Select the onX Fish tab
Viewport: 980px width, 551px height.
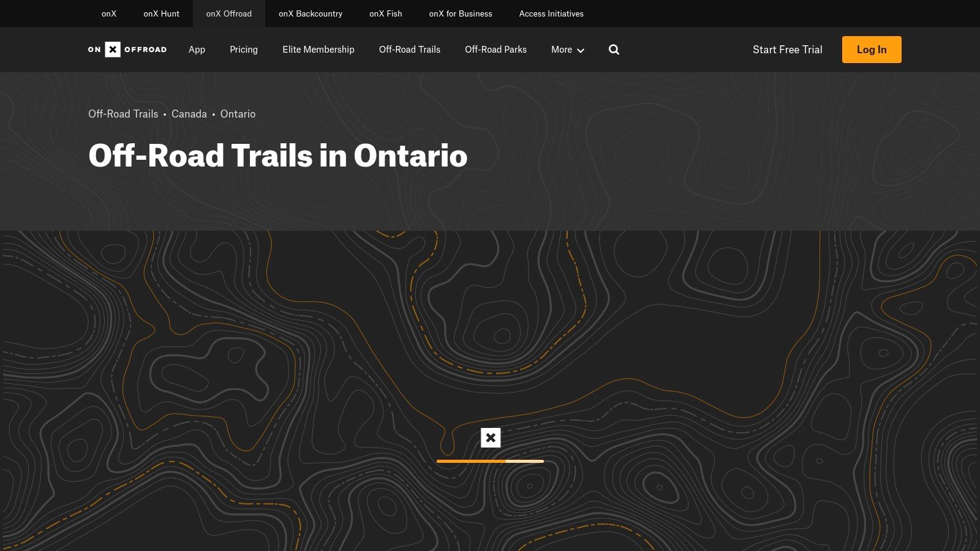click(385, 13)
